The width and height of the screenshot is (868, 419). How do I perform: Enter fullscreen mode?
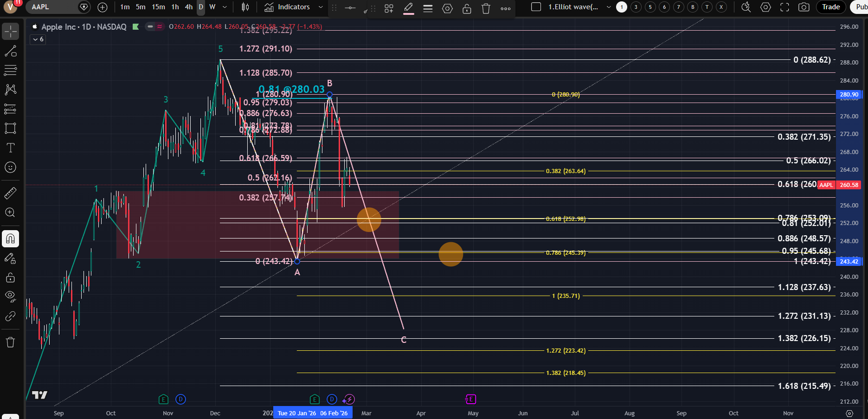click(784, 7)
